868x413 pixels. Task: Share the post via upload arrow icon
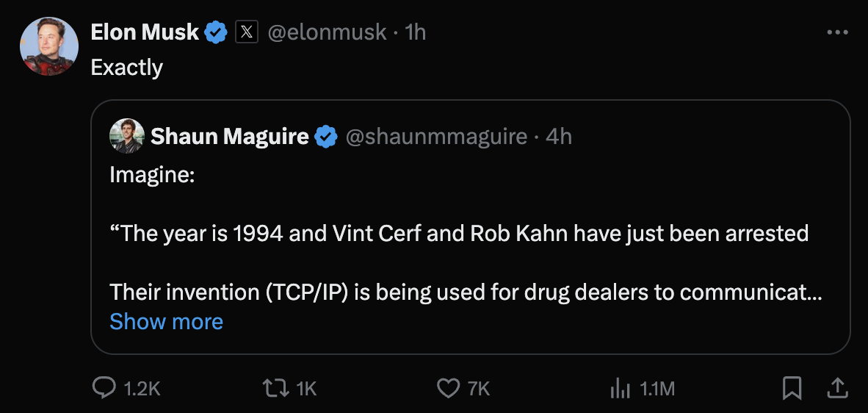pyautogui.click(x=836, y=387)
